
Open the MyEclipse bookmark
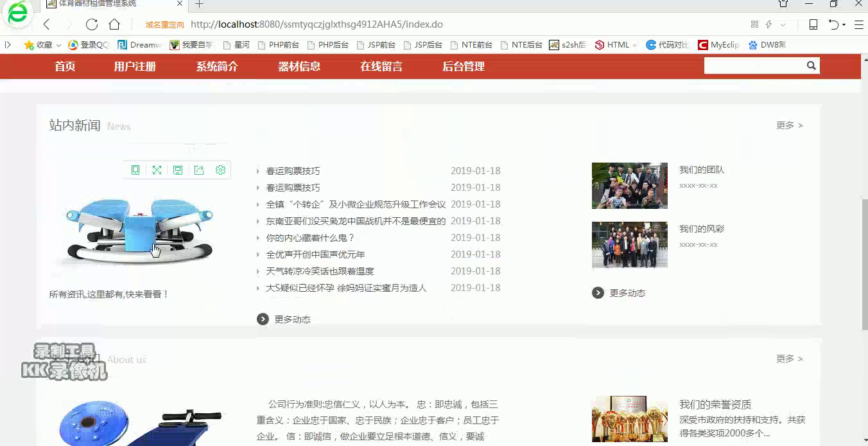[x=719, y=45]
